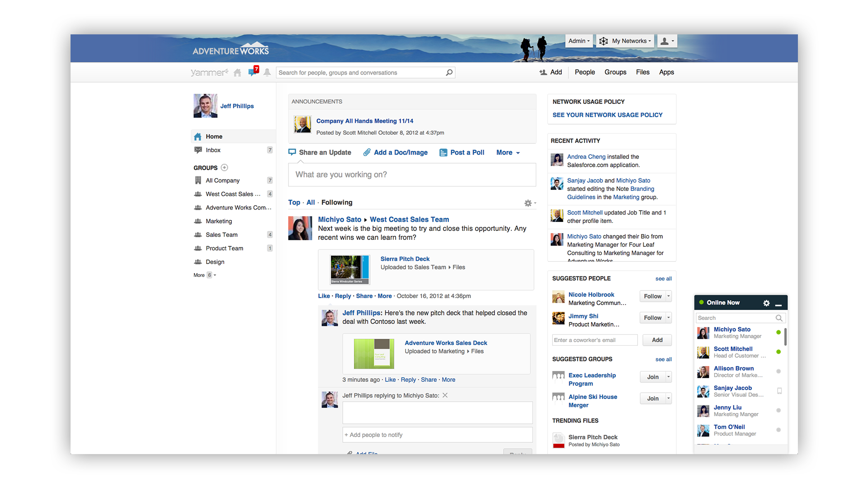The image size is (868, 488).
Task: Follow Nicole Holbrook
Action: 652,296
